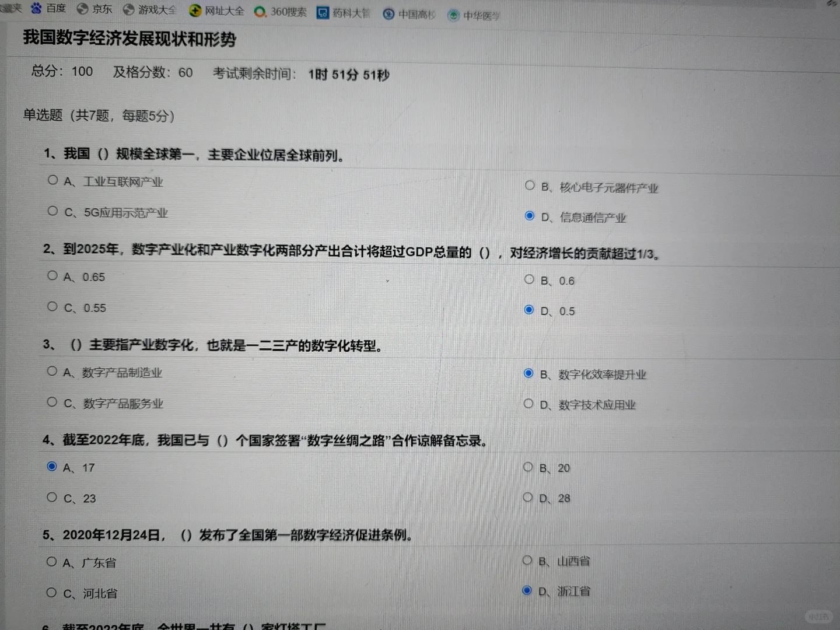Click the 360搜索 circular favicon

click(x=260, y=12)
